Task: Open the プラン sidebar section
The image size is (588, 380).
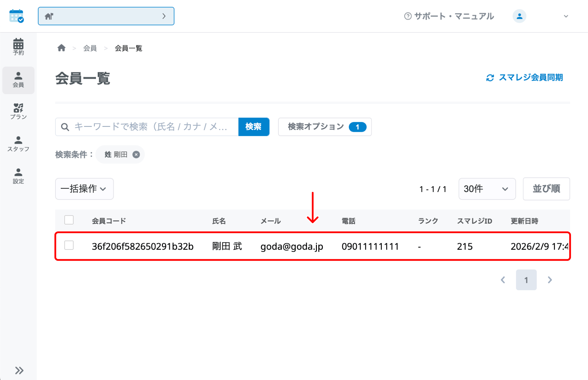Action: [18, 112]
